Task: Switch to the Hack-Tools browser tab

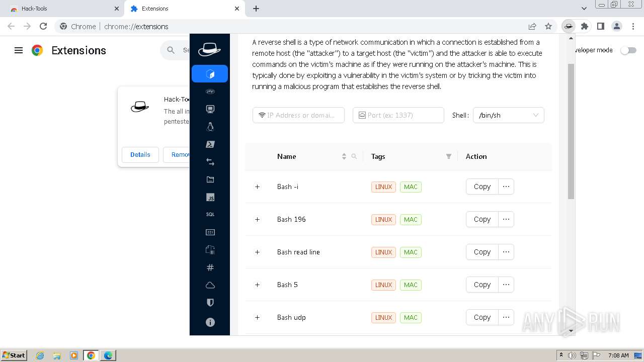Action: 63,9
